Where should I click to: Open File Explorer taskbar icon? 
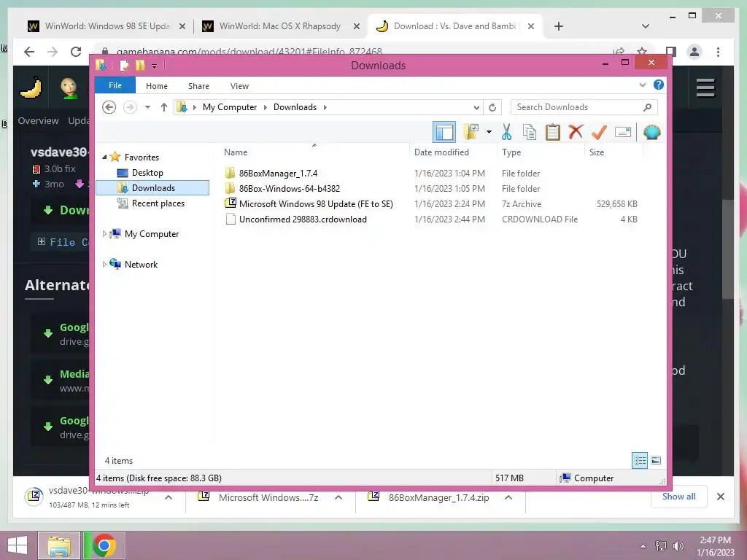[x=58, y=545]
